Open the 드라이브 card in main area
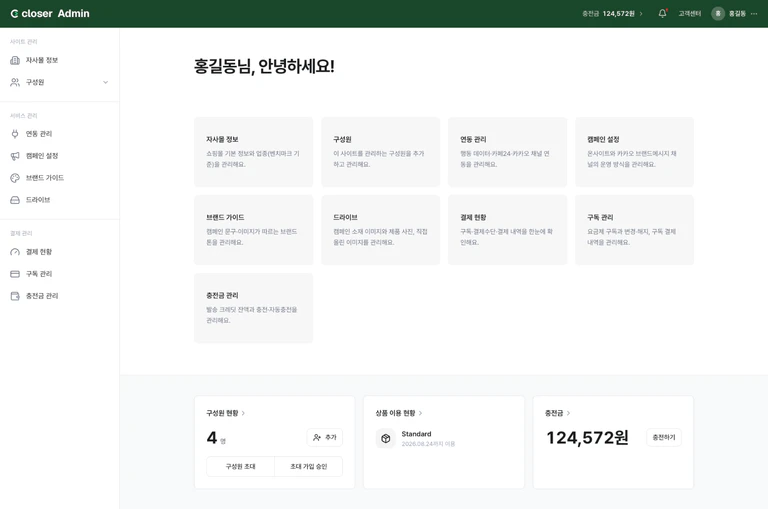The image size is (768, 509). (381, 230)
